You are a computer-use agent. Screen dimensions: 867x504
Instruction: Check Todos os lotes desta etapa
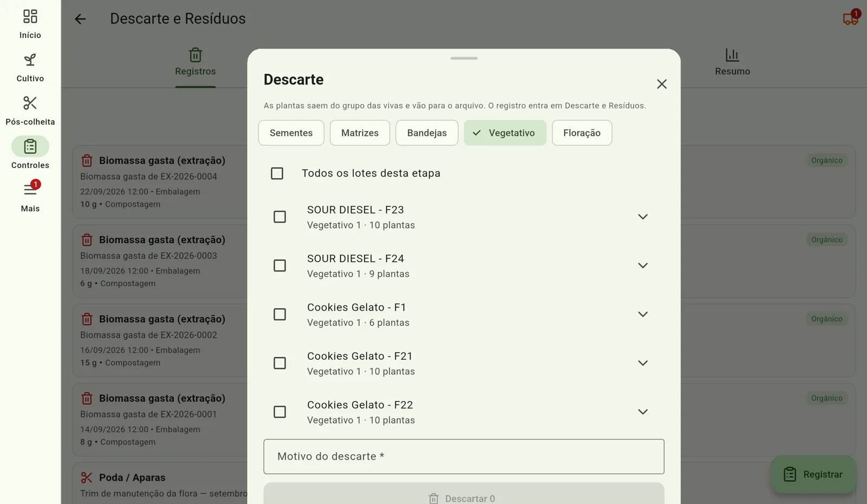pos(277,173)
